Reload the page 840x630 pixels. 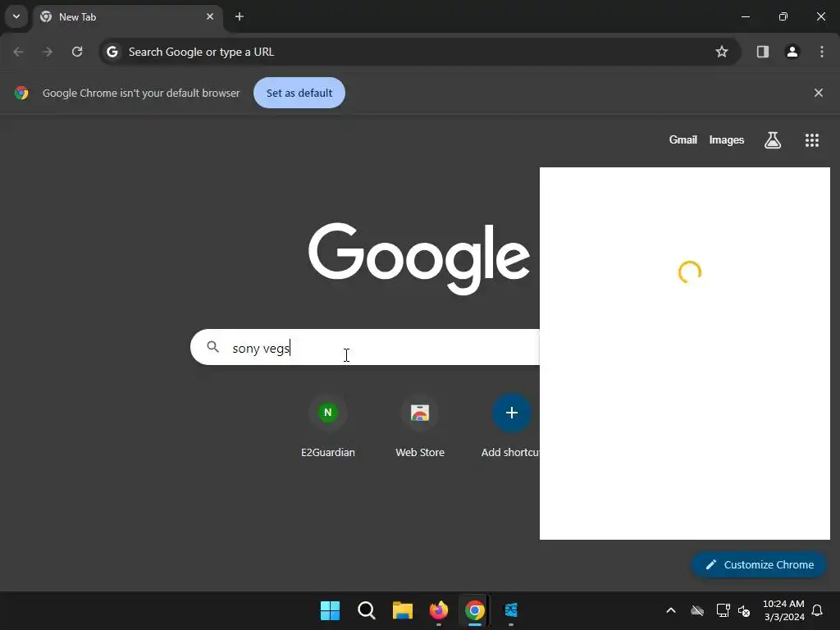[x=77, y=52]
